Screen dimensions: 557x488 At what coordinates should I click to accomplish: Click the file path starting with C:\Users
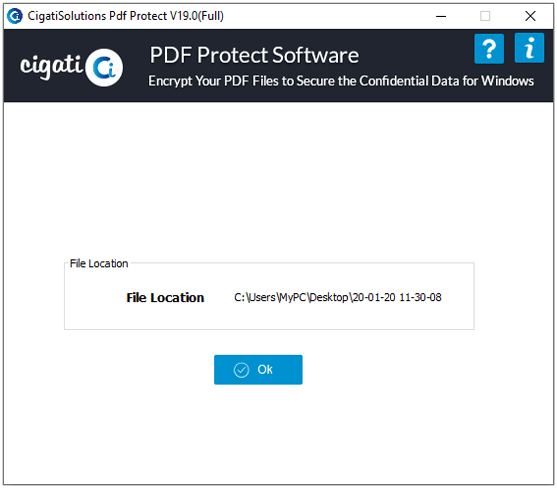coord(337,297)
